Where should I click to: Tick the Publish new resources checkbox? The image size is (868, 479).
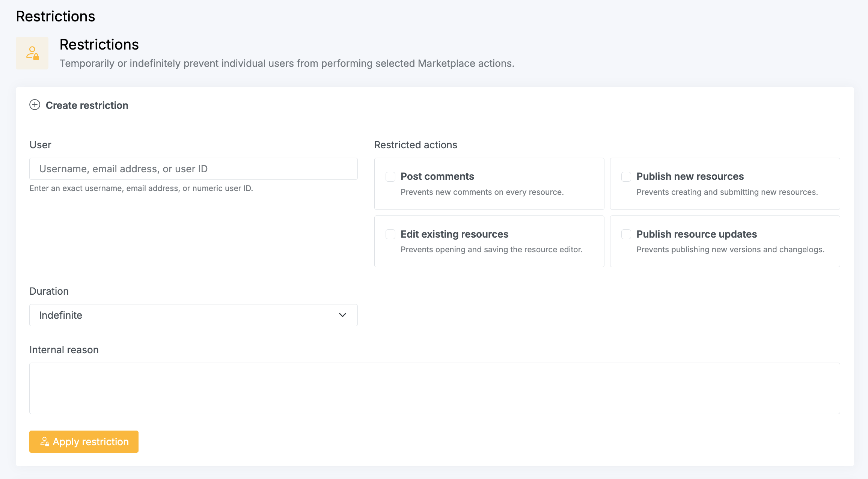click(626, 177)
